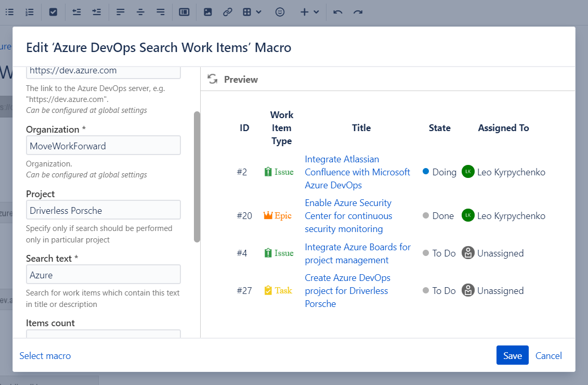588x385 pixels.
Task: Click the insert link icon
Action: point(227,12)
